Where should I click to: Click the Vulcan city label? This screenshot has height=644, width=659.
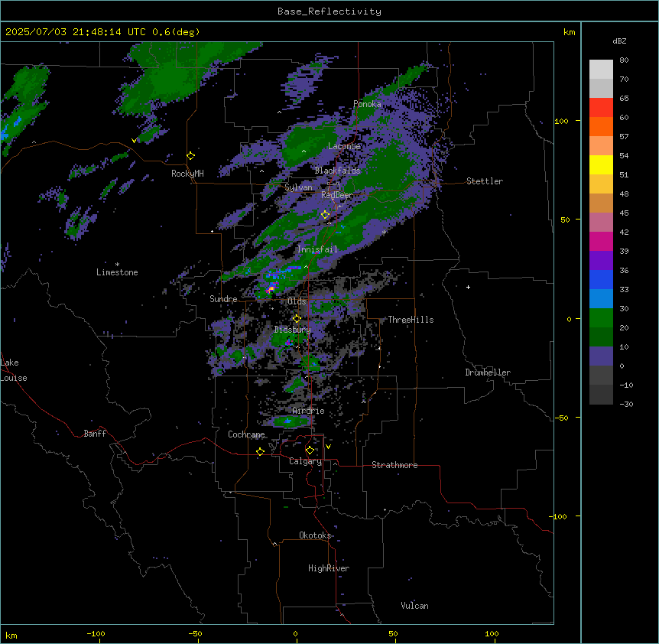point(415,606)
